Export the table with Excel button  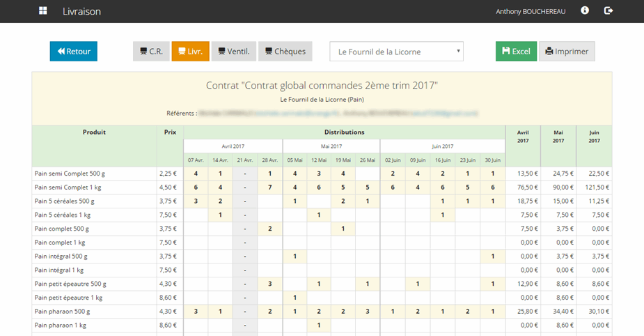tap(516, 52)
